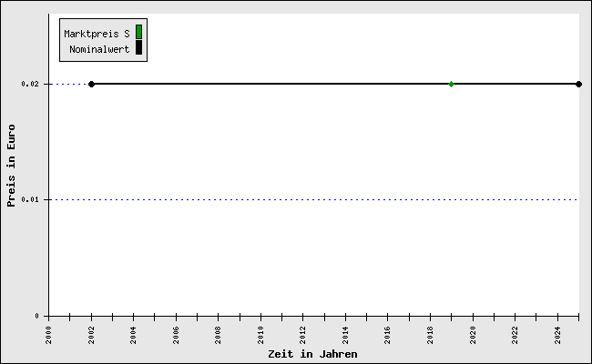Click the 0 y-axis value
This screenshot has height=364, width=592.
(x=36, y=316)
